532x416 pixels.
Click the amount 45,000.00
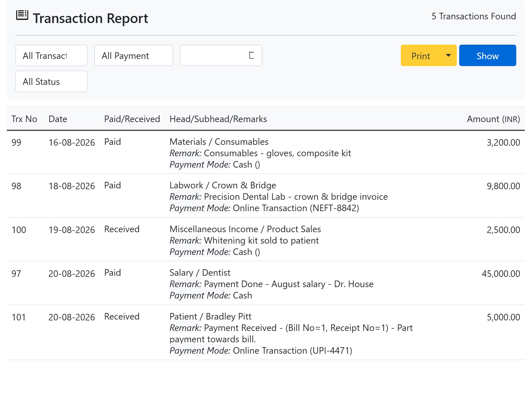(x=501, y=274)
